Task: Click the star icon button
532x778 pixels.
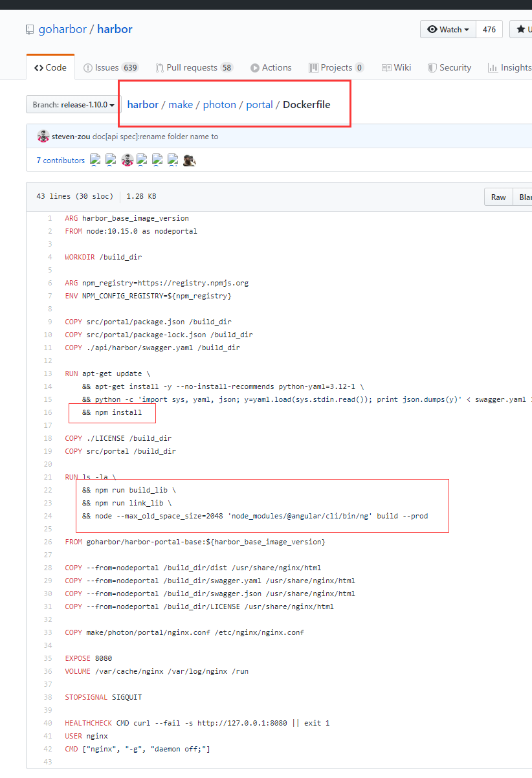Action: tap(521, 29)
